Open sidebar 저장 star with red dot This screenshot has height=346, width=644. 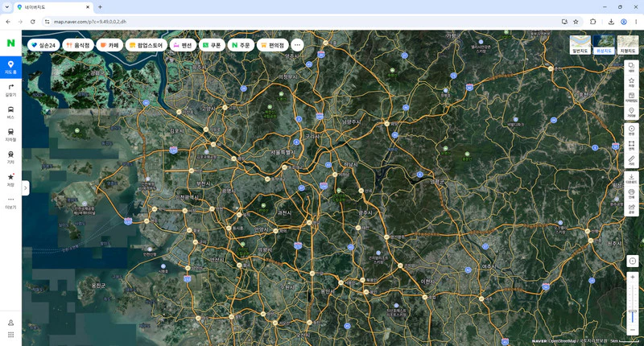click(10, 180)
